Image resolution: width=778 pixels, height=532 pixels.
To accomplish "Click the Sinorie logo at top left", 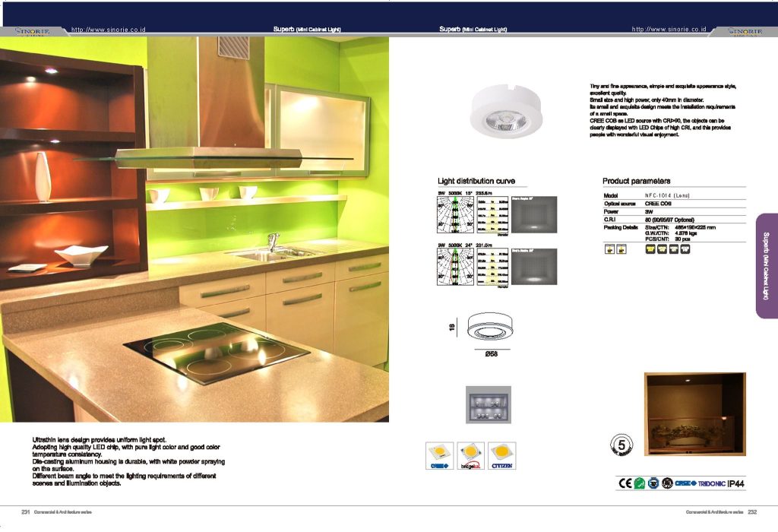I will (33, 31).
